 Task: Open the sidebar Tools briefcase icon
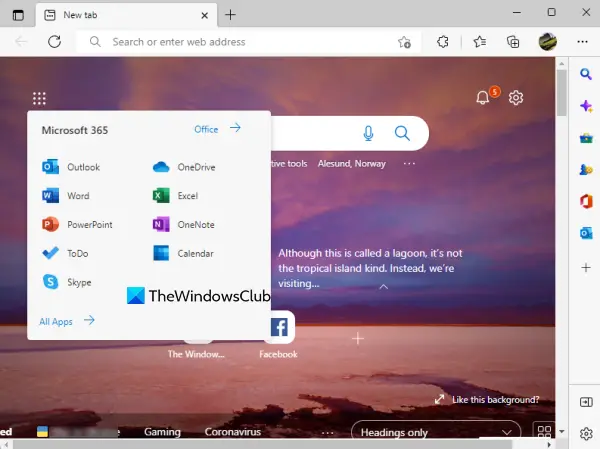(586, 138)
